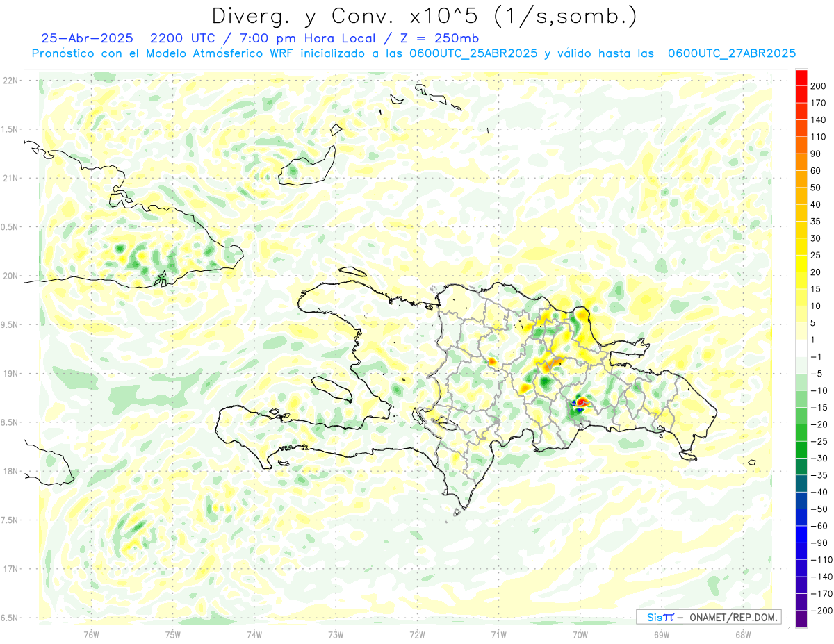Image resolution: width=834 pixels, height=644 pixels.
Task: Click the '140' value on the color scale
Action: (x=818, y=119)
